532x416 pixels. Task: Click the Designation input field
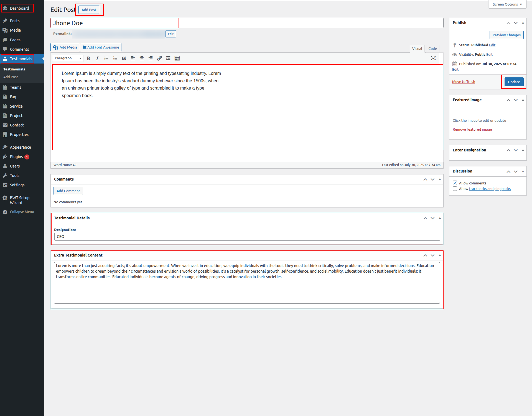[247, 237]
